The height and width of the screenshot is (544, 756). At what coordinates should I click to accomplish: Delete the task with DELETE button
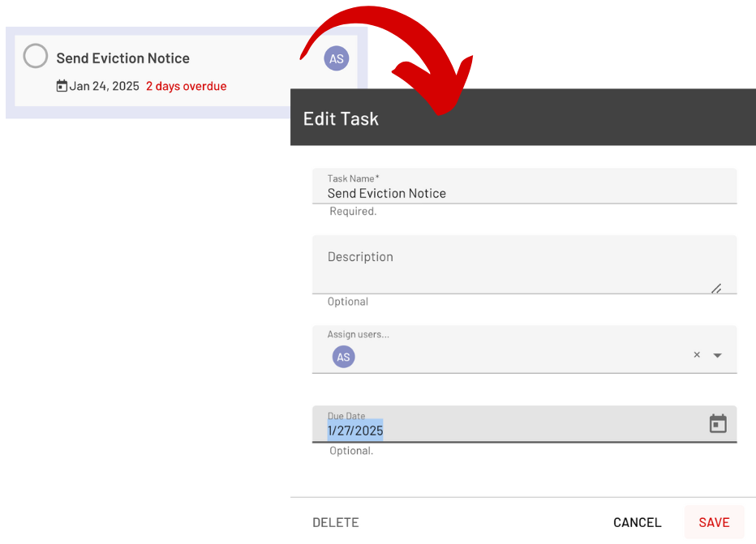tap(336, 522)
